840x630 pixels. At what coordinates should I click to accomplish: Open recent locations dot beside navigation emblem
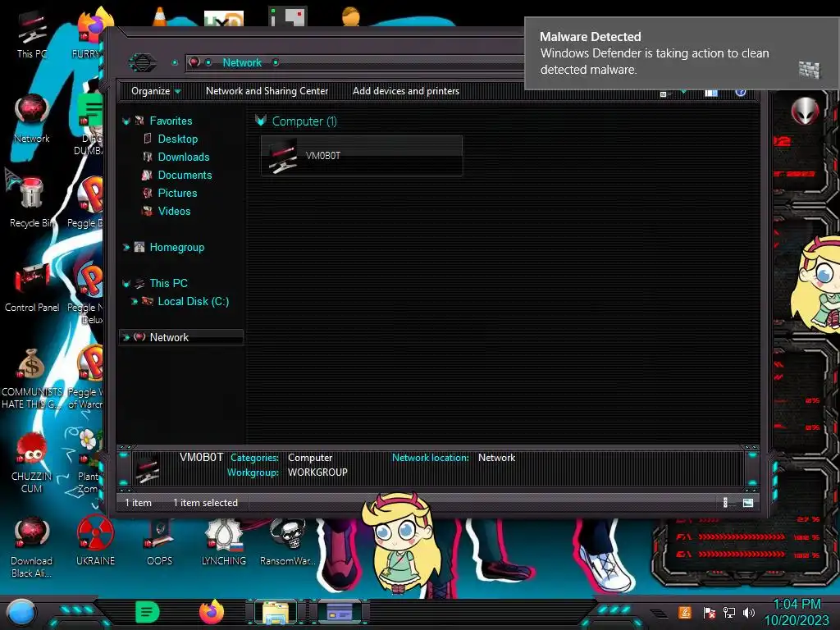point(175,62)
